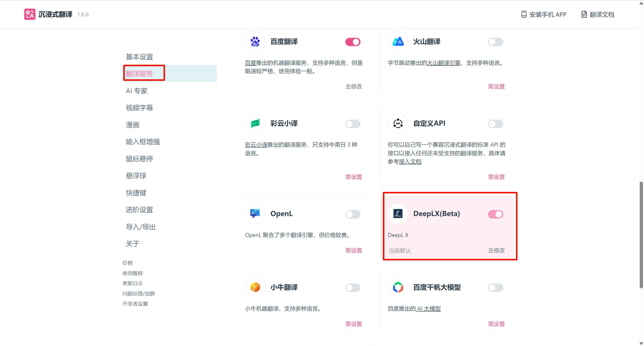Open the 使用教程 link
The height and width of the screenshot is (346, 644).
133,273
